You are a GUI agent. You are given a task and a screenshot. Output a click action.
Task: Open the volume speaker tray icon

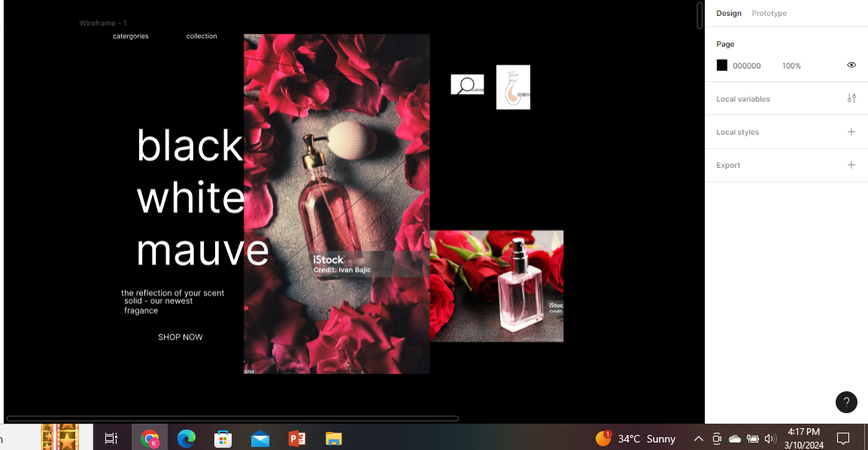point(770,439)
